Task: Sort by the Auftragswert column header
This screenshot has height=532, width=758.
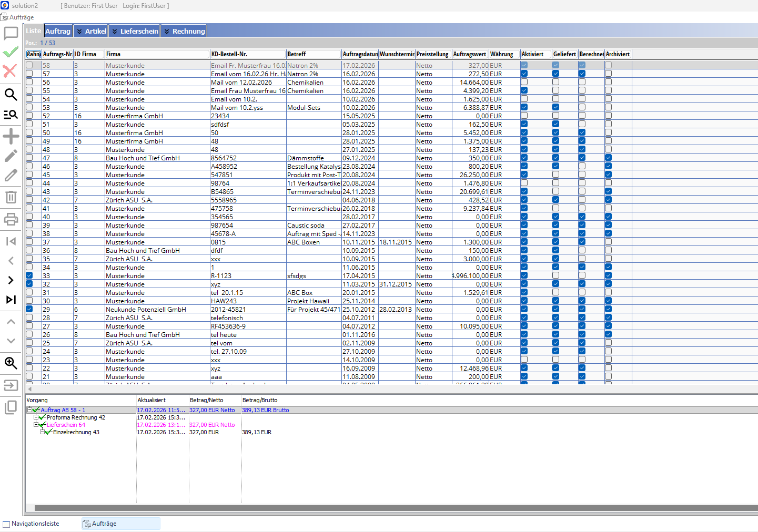Action: [470, 54]
